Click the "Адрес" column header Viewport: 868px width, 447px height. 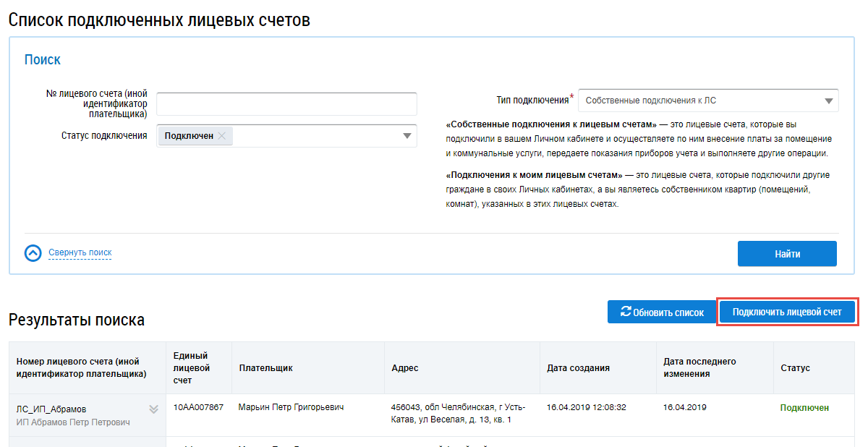(x=404, y=368)
